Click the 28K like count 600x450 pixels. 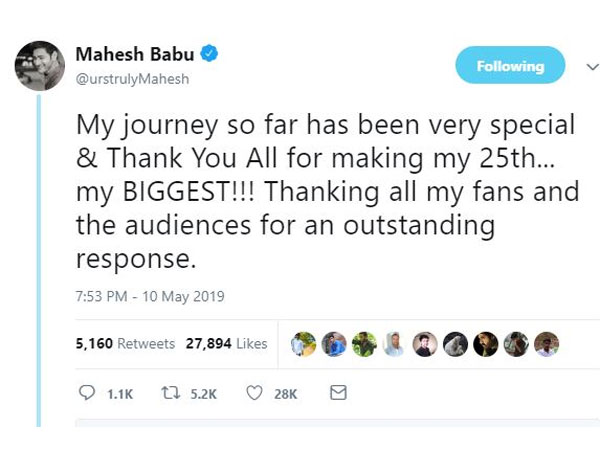pyautogui.click(x=286, y=395)
